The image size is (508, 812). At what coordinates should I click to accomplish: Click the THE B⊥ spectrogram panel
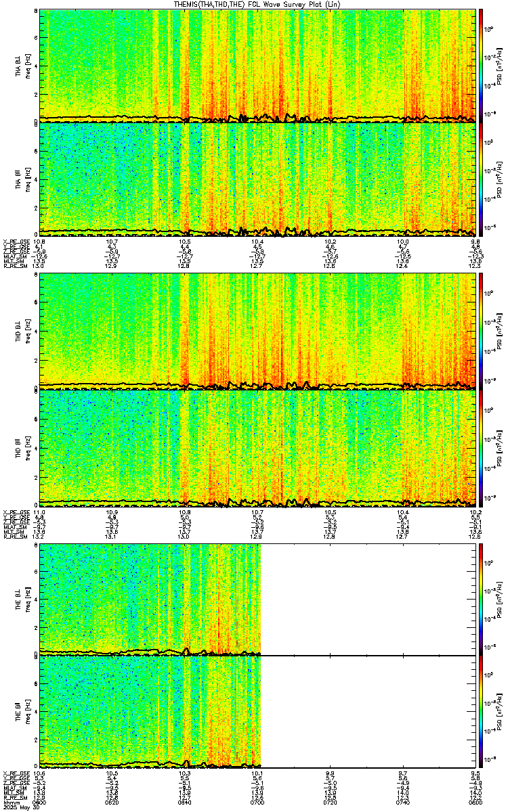[258, 600]
